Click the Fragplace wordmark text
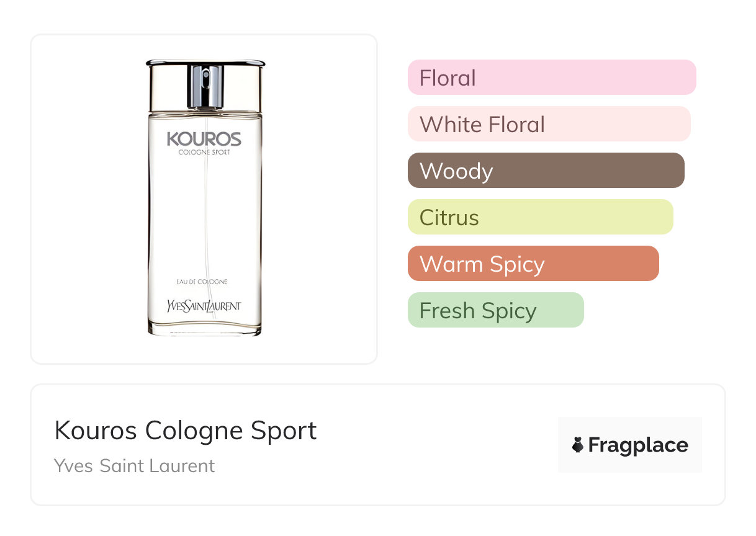The width and height of the screenshot is (756, 536). (638, 445)
